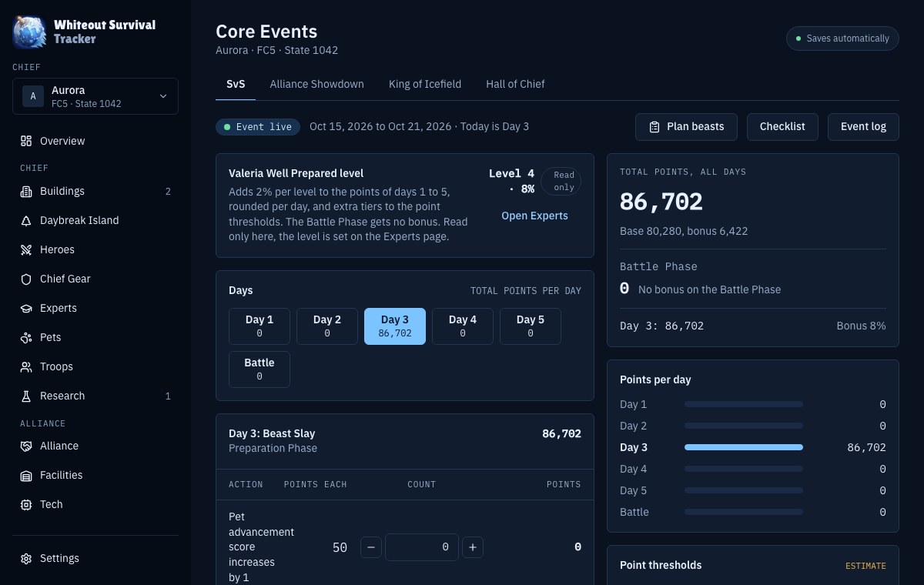Click the Chief Gear shield icon
Image resolution: width=924 pixels, height=585 pixels.
click(26, 279)
